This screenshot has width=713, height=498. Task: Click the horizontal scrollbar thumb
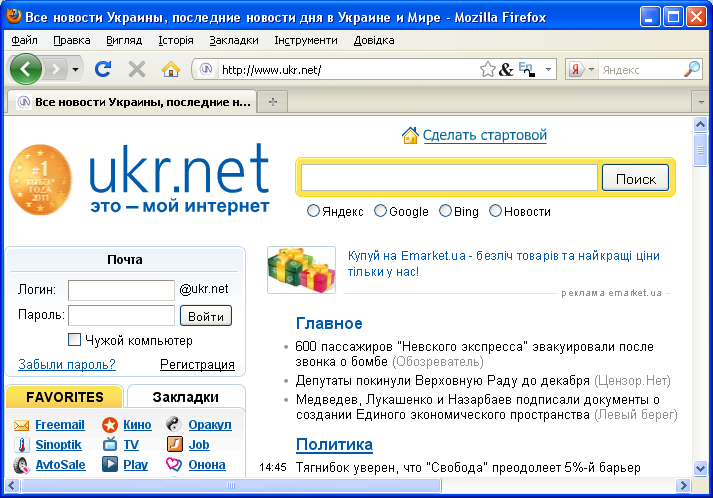click(231, 485)
